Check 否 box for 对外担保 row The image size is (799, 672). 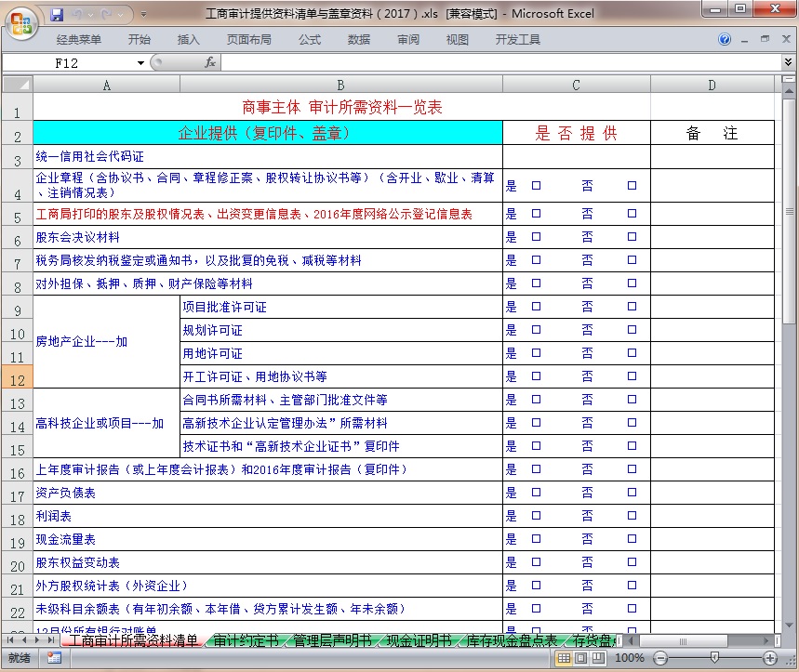pos(632,283)
